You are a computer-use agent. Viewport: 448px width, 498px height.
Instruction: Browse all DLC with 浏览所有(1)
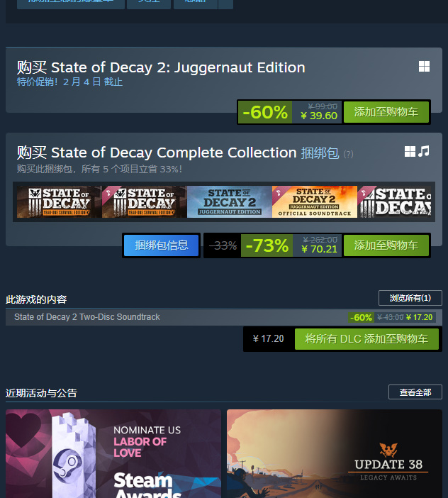tap(410, 298)
